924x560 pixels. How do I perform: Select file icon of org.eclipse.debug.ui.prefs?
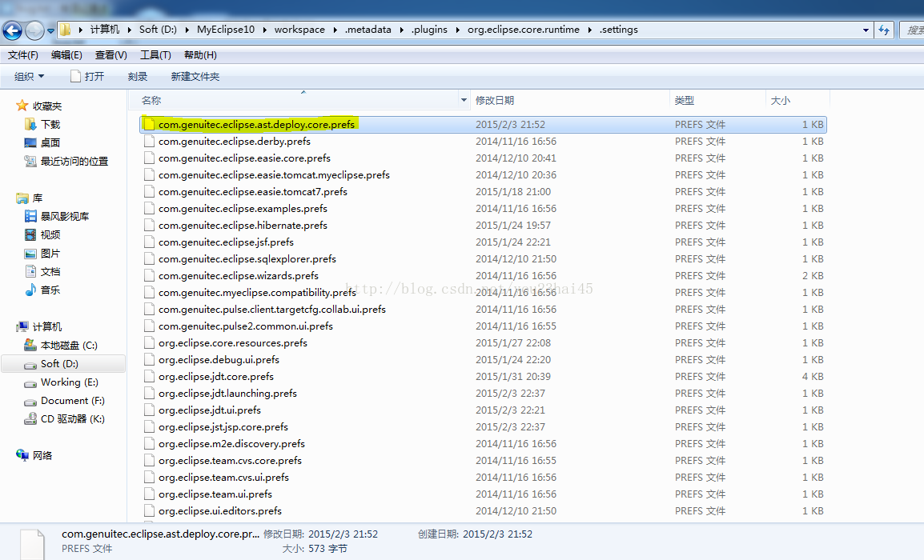149,359
